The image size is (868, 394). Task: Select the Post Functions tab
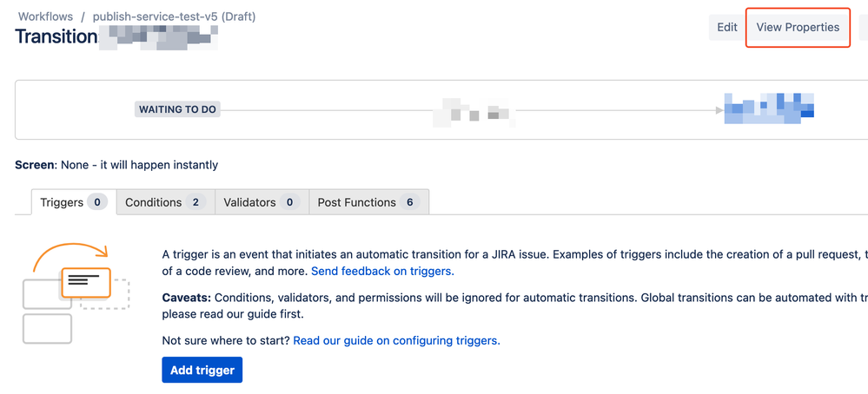(369, 202)
